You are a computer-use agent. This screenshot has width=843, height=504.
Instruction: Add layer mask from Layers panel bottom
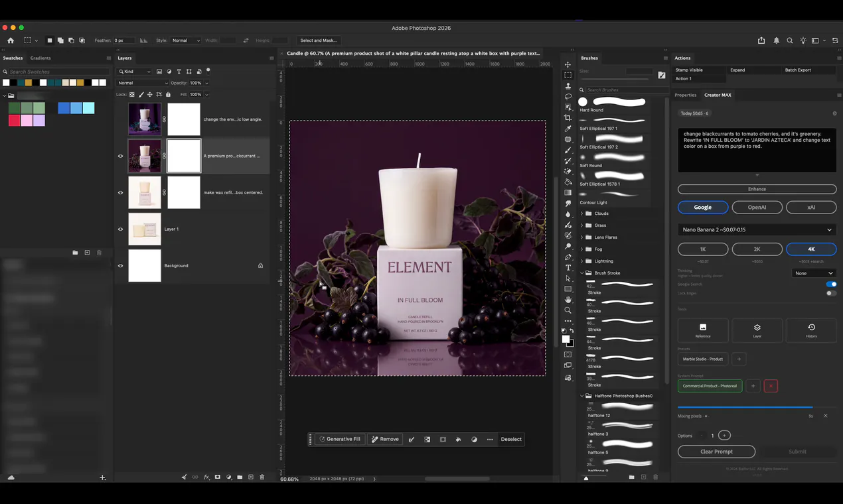tap(217, 477)
